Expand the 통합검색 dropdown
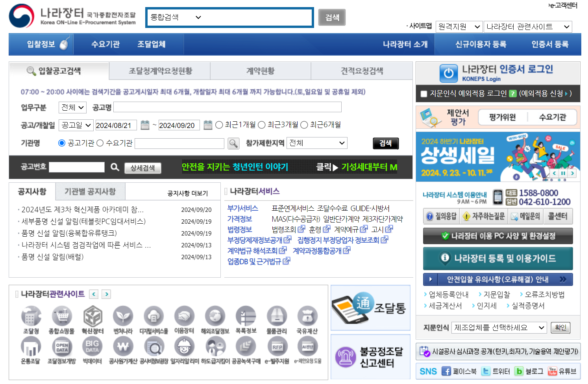Viewport: 588px width, 384px height. 176,17
